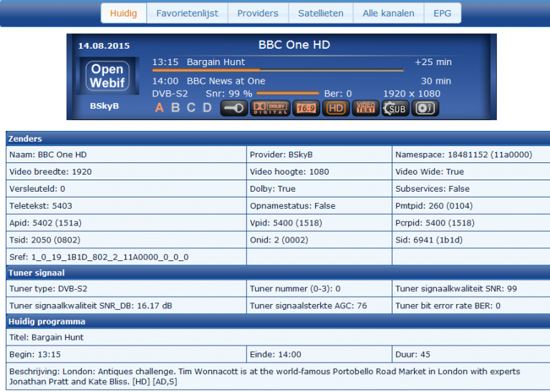Open the Satellieten tab
Image resolution: width=550 pixels, height=392 pixels.
[321, 13]
